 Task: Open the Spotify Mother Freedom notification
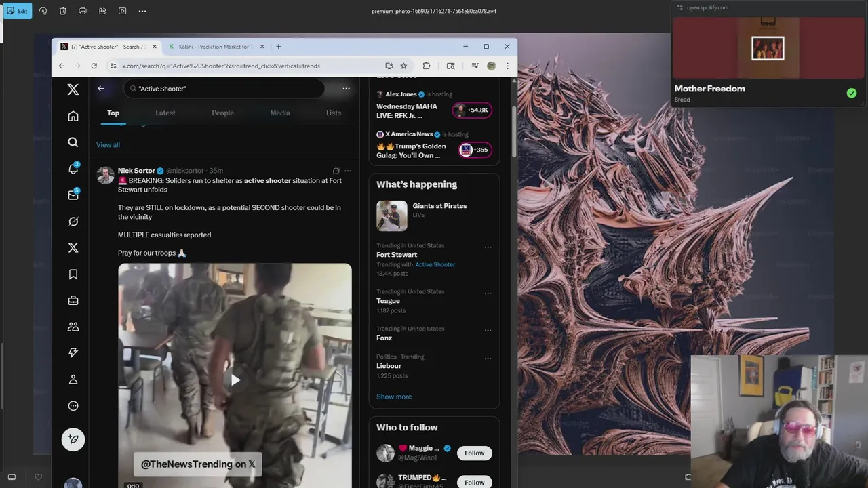tap(768, 55)
